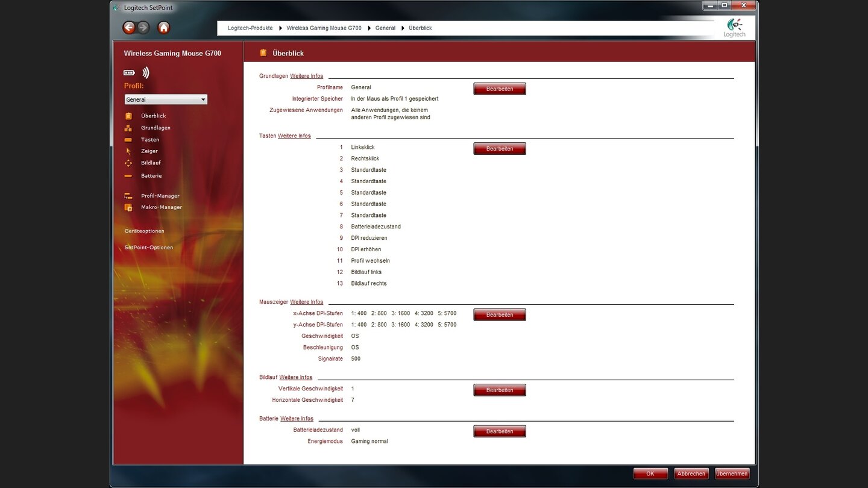This screenshot has height=488, width=868.
Task: Click the "Horizontale Geschwindigkeit" label
Action: coord(307,400)
